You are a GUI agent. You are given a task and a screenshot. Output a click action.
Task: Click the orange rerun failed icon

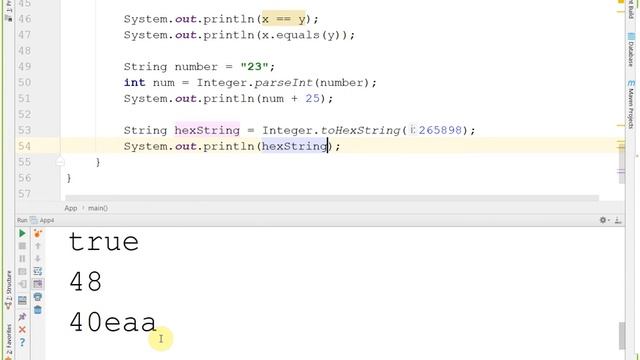[38, 233]
